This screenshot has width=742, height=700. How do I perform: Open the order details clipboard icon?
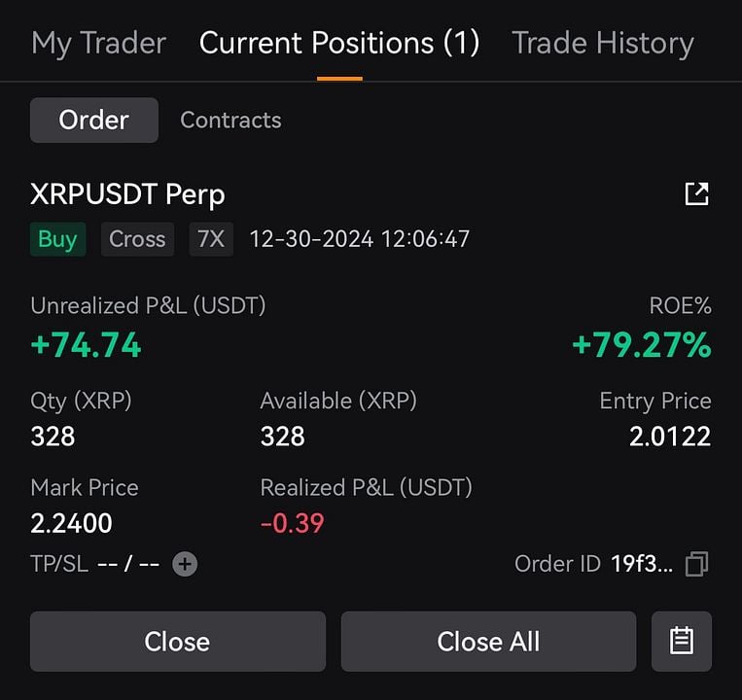[x=682, y=641]
